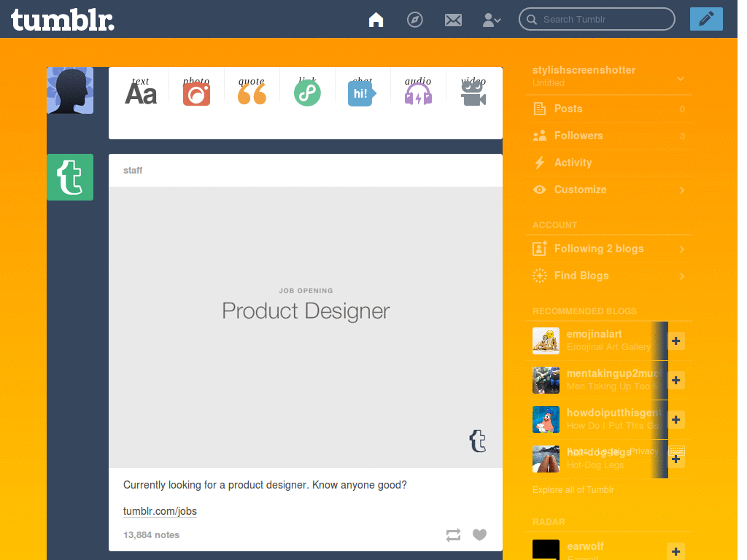Open the staff blog name link

(x=133, y=171)
